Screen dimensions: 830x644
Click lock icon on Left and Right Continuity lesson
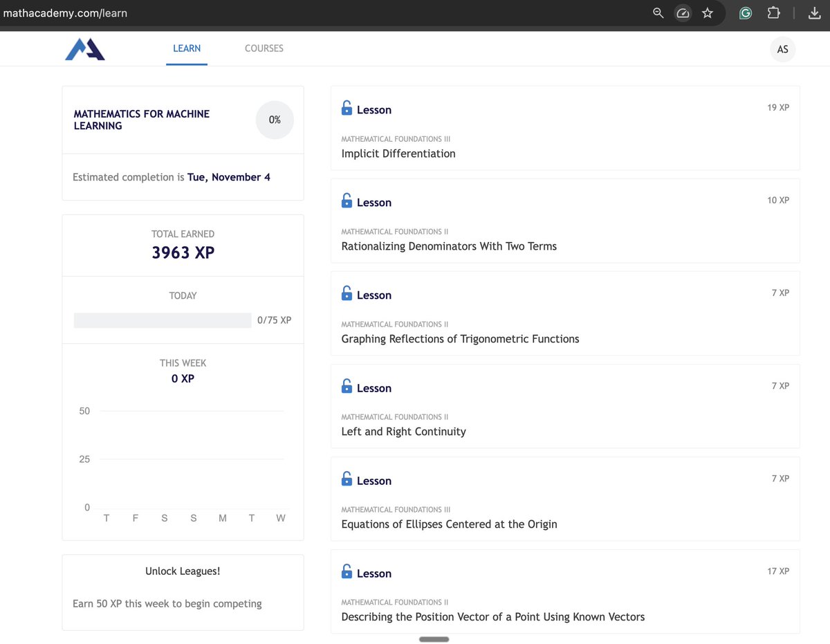tap(347, 386)
